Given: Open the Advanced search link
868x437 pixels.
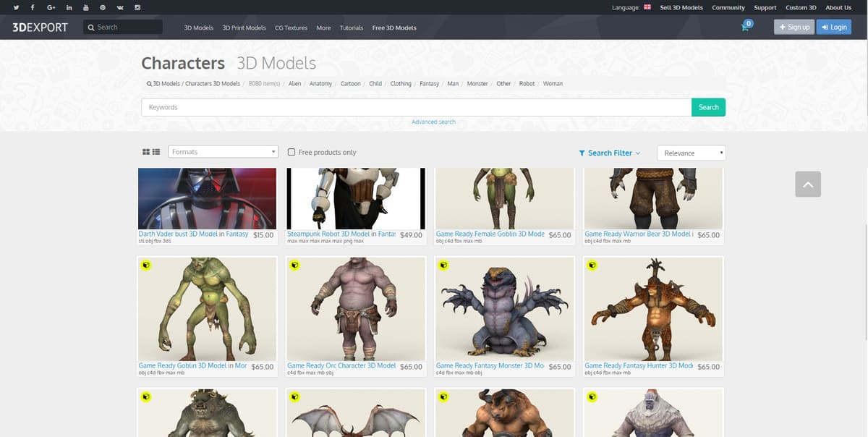Looking at the screenshot, I should 433,122.
